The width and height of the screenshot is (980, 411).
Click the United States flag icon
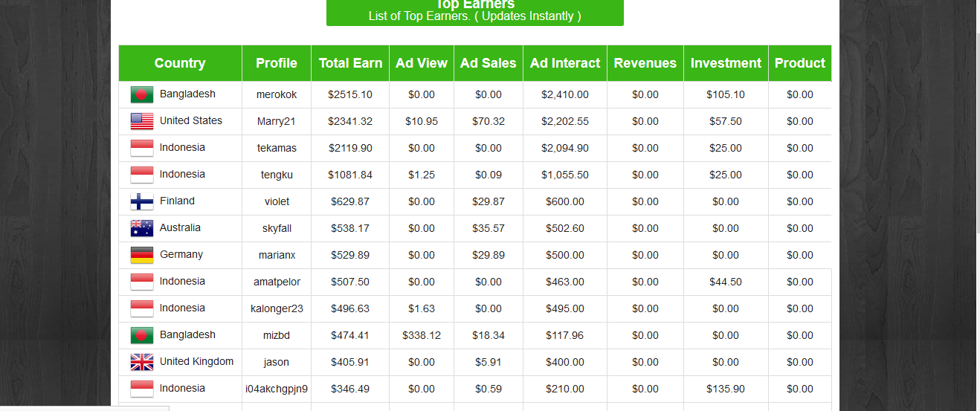141,121
